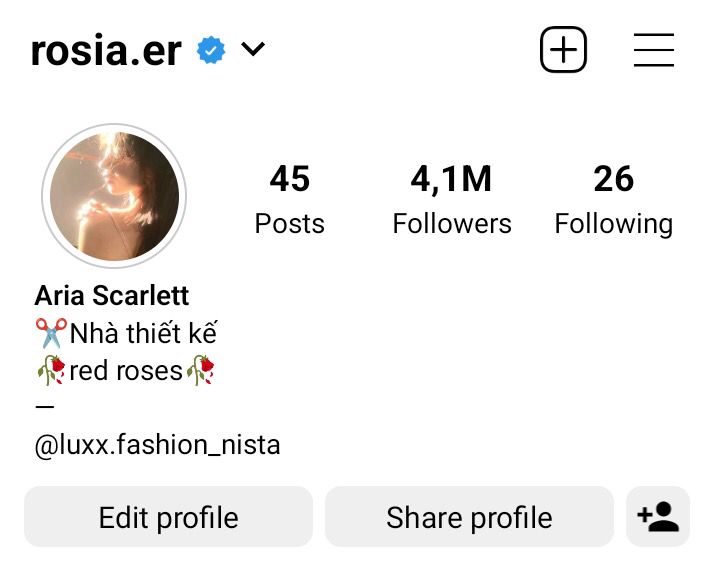This screenshot has width=720, height=566.
Task: Click the Edit profile button
Action: [x=169, y=516]
